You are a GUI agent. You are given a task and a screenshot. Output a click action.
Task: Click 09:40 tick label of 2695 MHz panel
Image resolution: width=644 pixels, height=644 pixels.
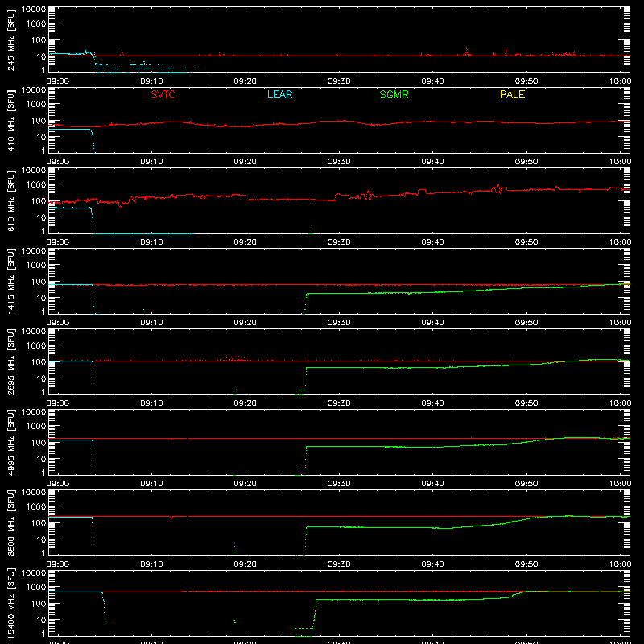432,403
